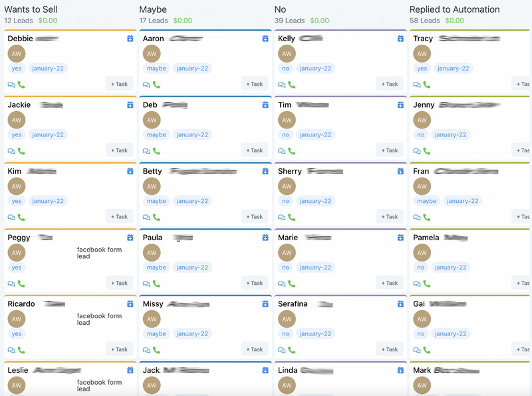Open the chat icon on Kim's card
Image resolution: width=532 pixels, height=396 pixels.
point(11,218)
